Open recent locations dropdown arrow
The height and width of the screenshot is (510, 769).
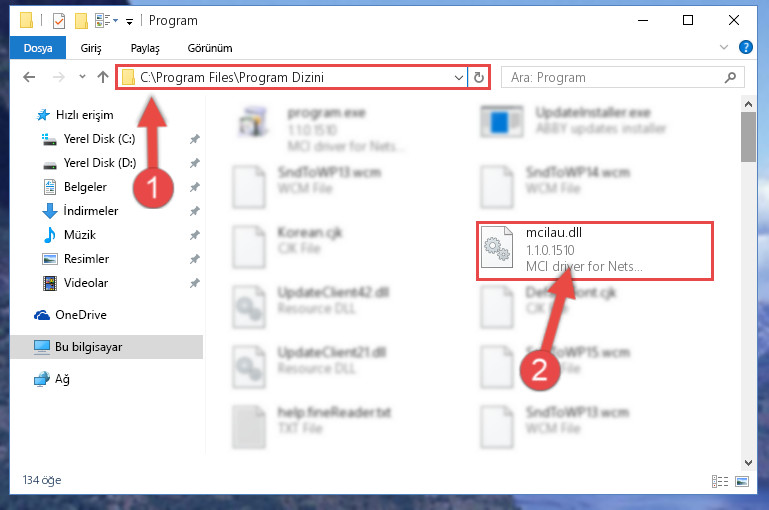coord(82,76)
